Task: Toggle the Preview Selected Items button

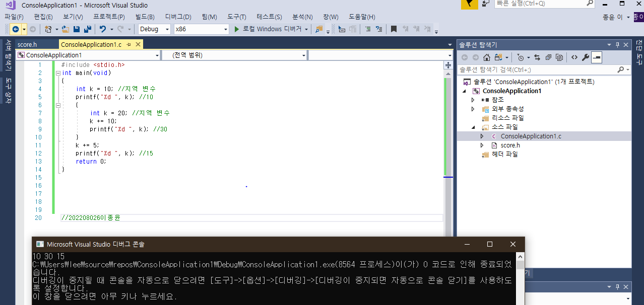Action: click(597, 57)
